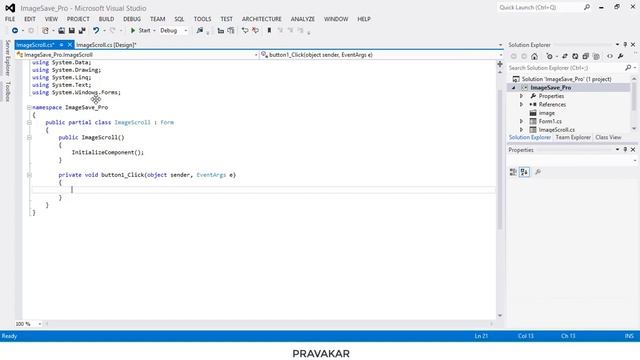Screen dimensions: 640x360
Task: Click the Open File toolbar icon
Action: coord(61,31)
